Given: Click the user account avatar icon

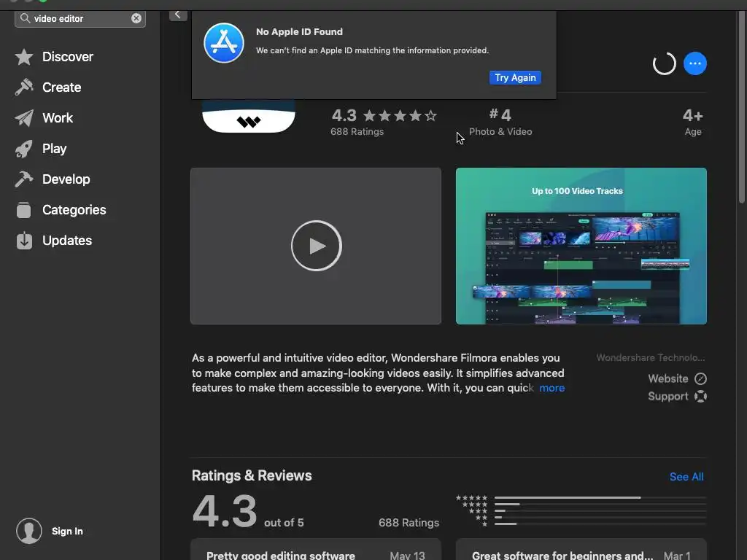Looking at the screenshot, I should (29, 531).
